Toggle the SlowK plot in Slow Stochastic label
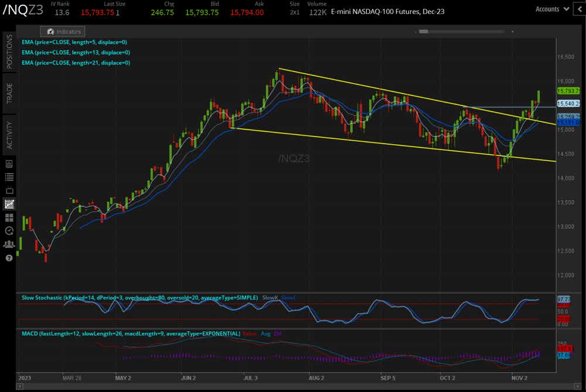This screenshot has width=586, height=392. coord(270,298)
